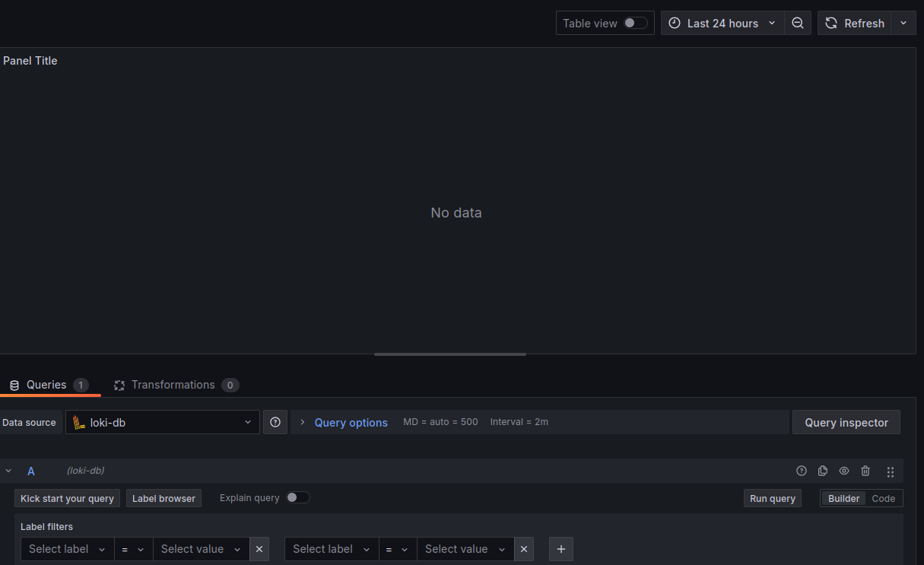Image resolution: width=924 pixels, height=565 pixels.
Task: Toggle visibility of query A with the eye icon
Action: pyautogui.click(x=843, y=471)
